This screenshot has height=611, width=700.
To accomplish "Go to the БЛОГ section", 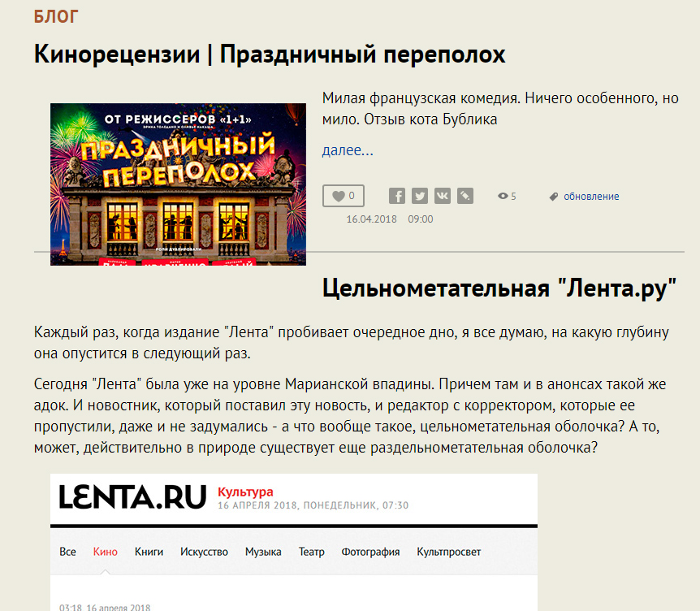I will point(57,16).
